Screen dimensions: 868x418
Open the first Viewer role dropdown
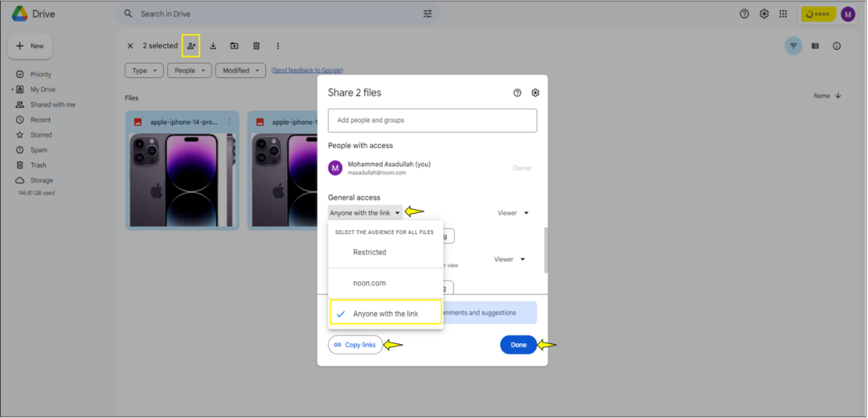click(x=513, y=212)
